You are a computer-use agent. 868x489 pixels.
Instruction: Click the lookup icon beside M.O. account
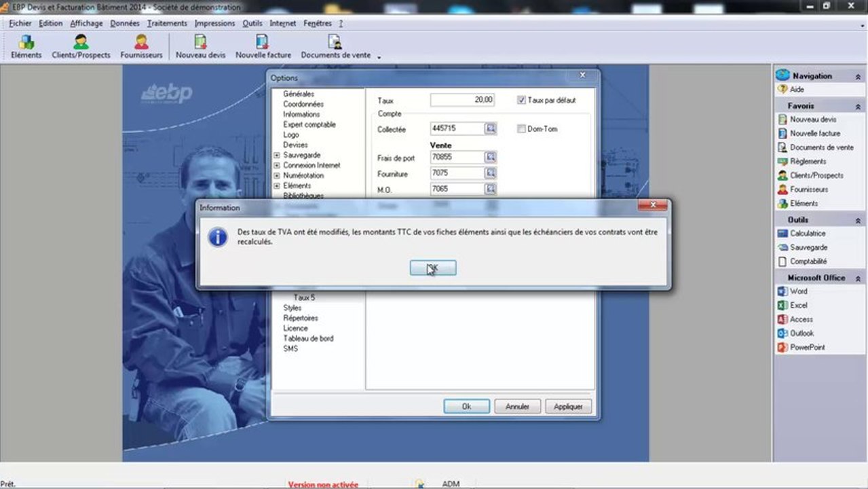coord(491,189)
